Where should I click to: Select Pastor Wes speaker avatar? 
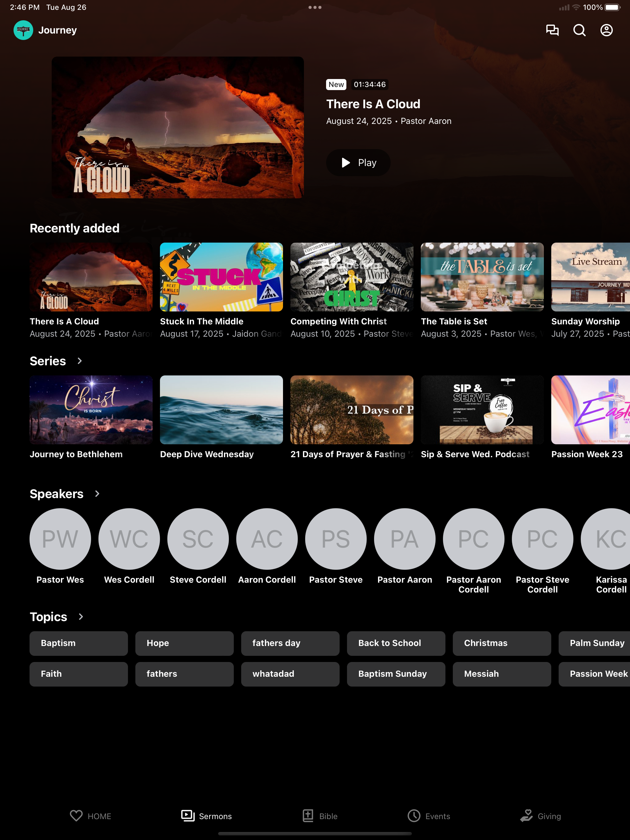pyautogui.click(x=60, y=539)
